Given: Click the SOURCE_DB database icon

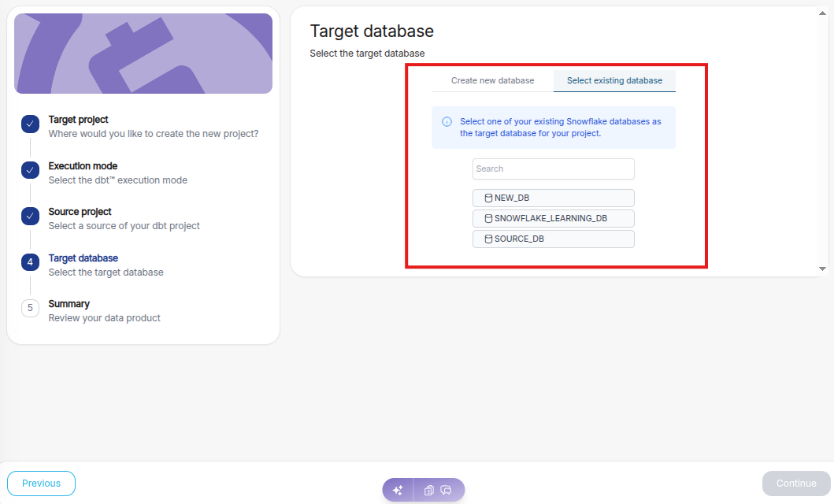Looking at the screenshot, I should coord(488,239).
